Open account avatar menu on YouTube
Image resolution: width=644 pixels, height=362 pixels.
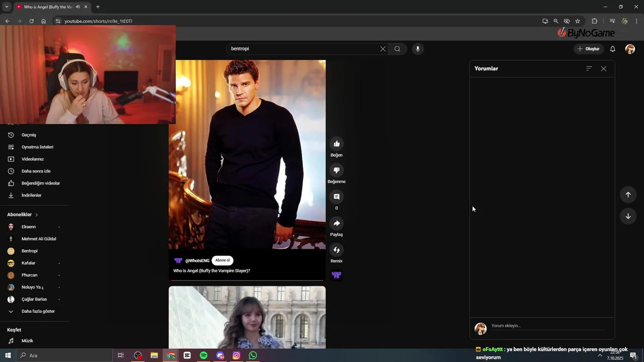click(630, 49)
